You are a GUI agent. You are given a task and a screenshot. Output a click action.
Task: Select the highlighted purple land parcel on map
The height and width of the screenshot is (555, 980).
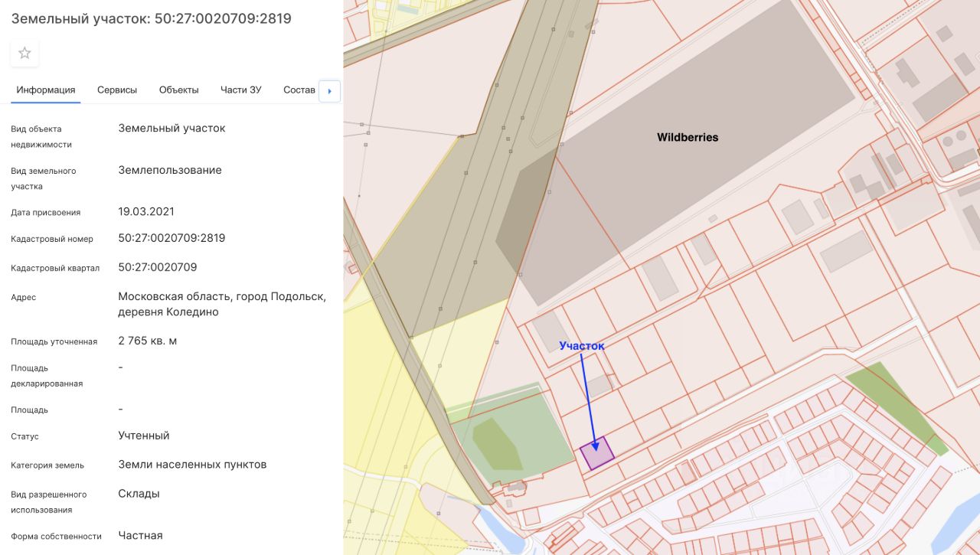[x=597, y=452]
